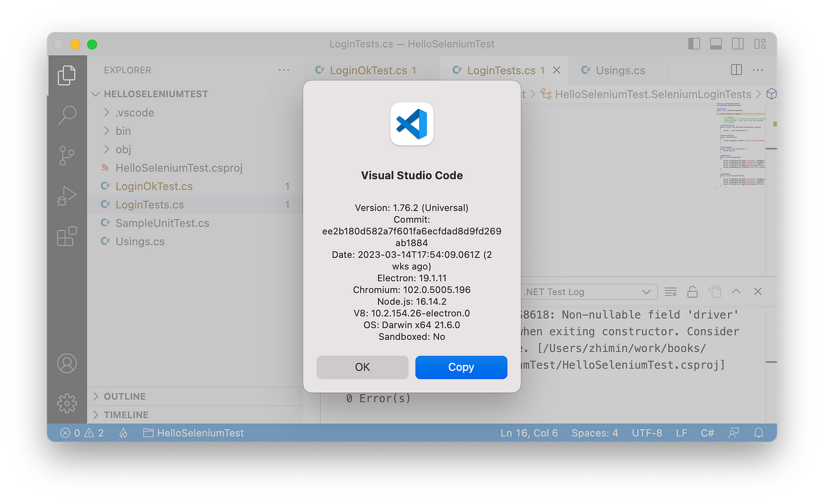Click the Visual Studio Code logo in dialog
The height and width of the screenshot is (504, 824).
tap(412, 124)
